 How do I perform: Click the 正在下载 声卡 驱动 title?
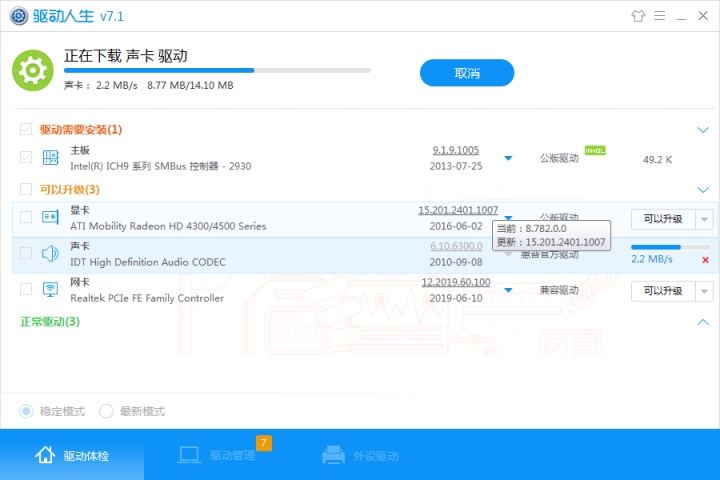tap(126, 56)
